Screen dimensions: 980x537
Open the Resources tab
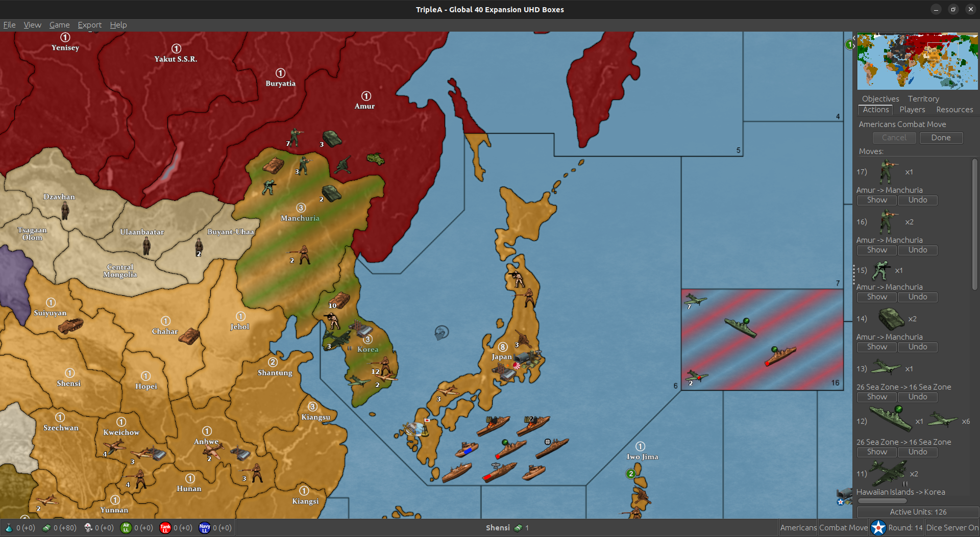click(954, 110)
